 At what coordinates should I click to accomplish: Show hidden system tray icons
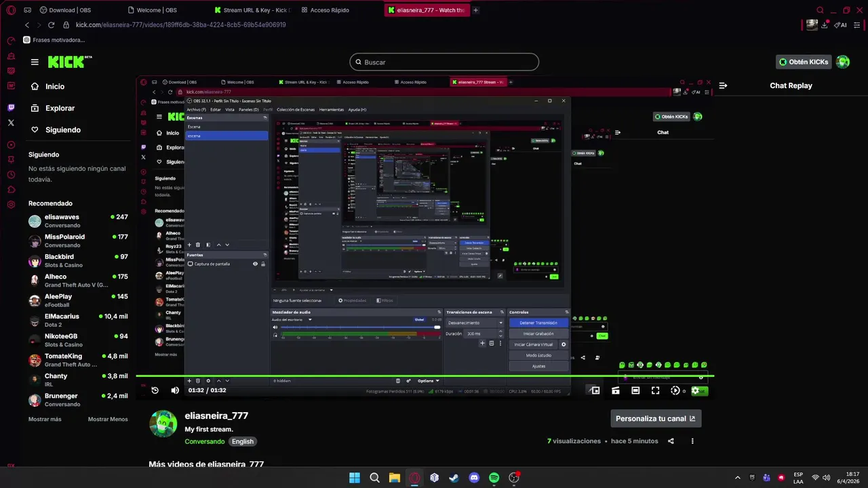pos(738,478)
